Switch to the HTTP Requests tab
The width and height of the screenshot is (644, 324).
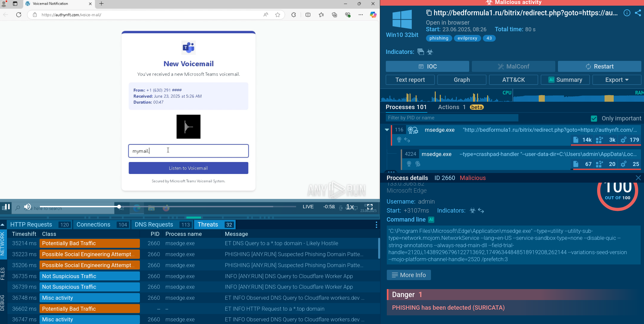point(31,225)
